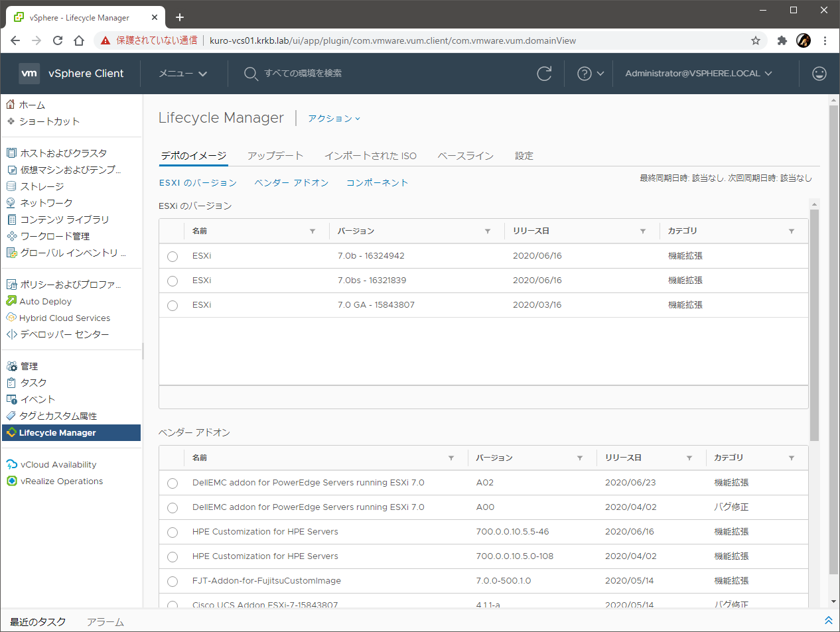Click the smiley feedback icon
This screenshot has height=632, width=840.
[819, 74]
